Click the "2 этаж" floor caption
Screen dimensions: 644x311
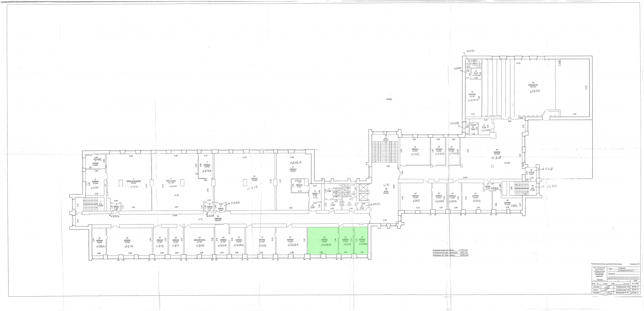pos(389,99)
